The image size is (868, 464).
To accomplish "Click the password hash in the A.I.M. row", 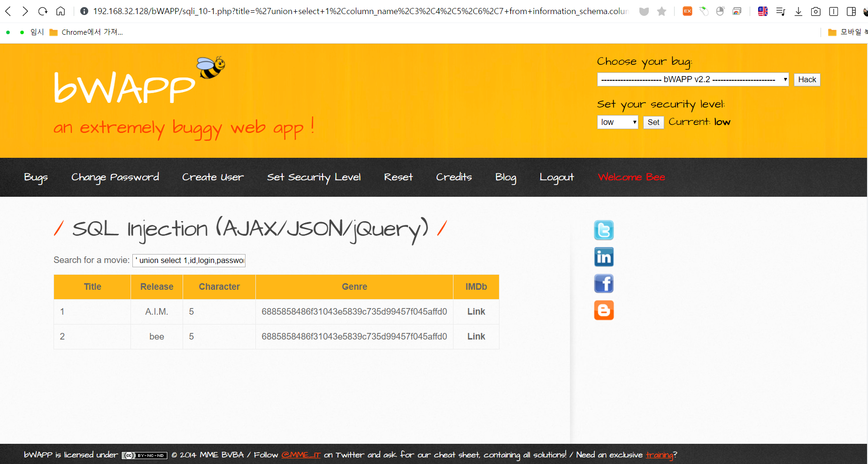I will click(354, 311).
